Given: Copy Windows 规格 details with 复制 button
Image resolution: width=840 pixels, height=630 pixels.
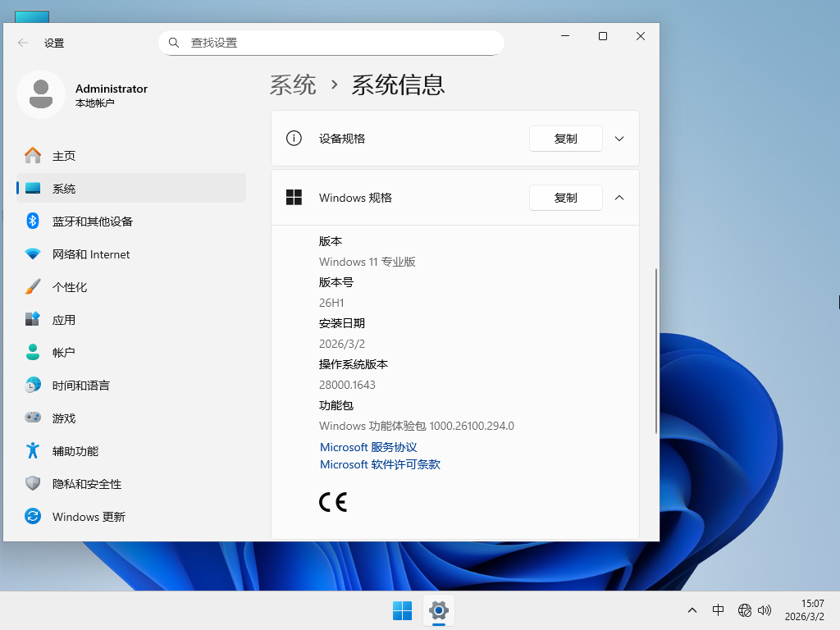Looking at the screenshot, I should pos(566,197).
